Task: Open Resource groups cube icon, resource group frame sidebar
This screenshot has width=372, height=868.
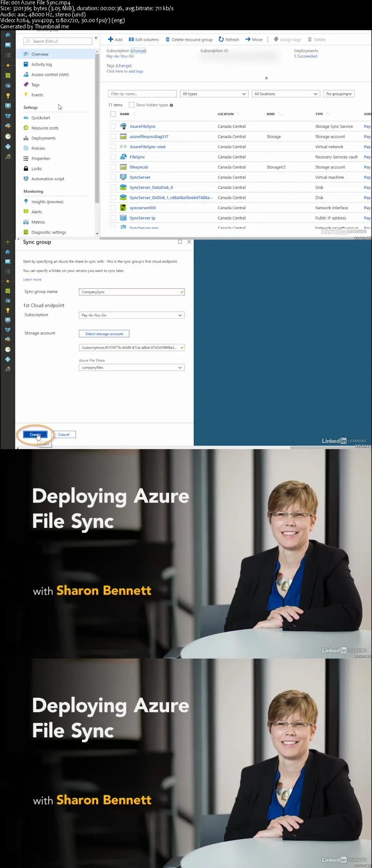Action: 8,85
